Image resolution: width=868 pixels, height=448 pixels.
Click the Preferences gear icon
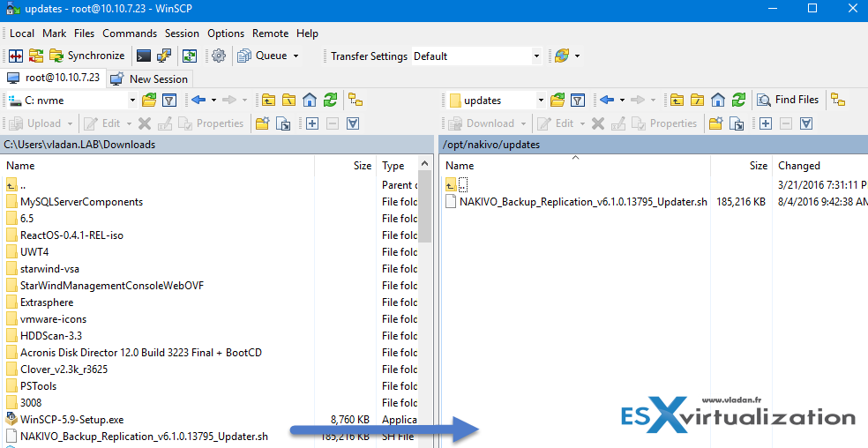219,56
